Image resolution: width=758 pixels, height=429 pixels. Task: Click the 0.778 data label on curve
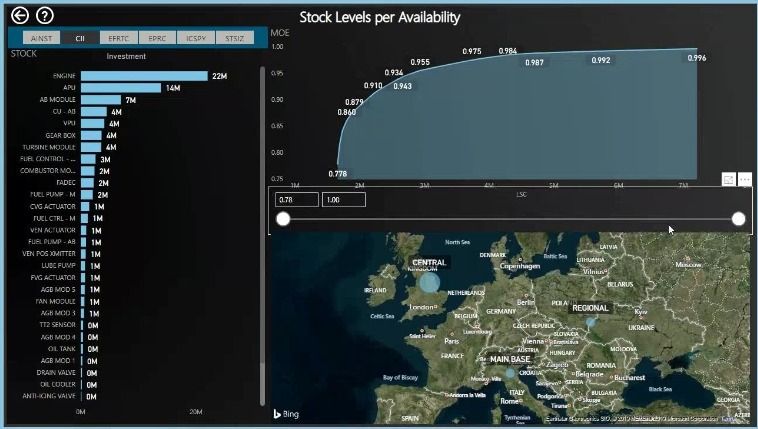pyautogui.click(x=337, y=174)
